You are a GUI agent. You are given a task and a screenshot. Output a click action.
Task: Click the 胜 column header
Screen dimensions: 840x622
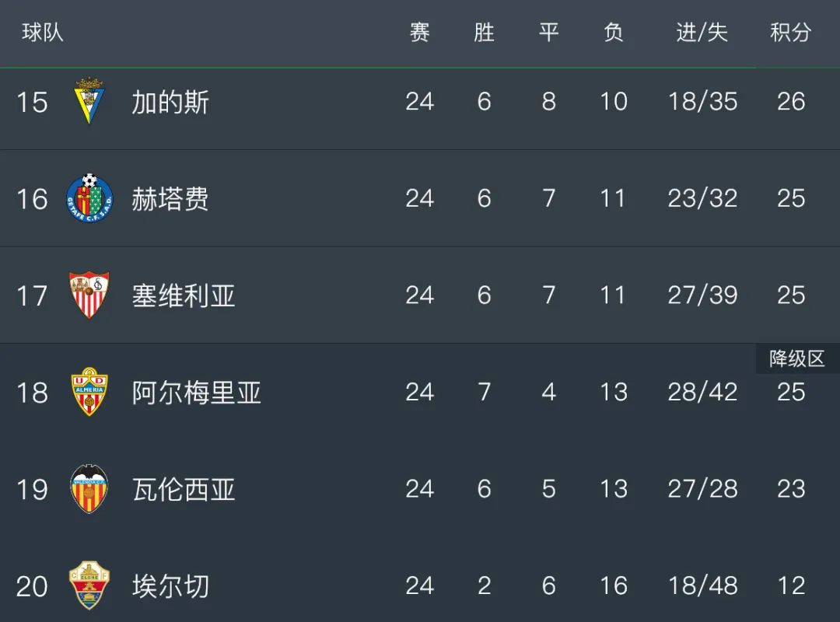484,32
